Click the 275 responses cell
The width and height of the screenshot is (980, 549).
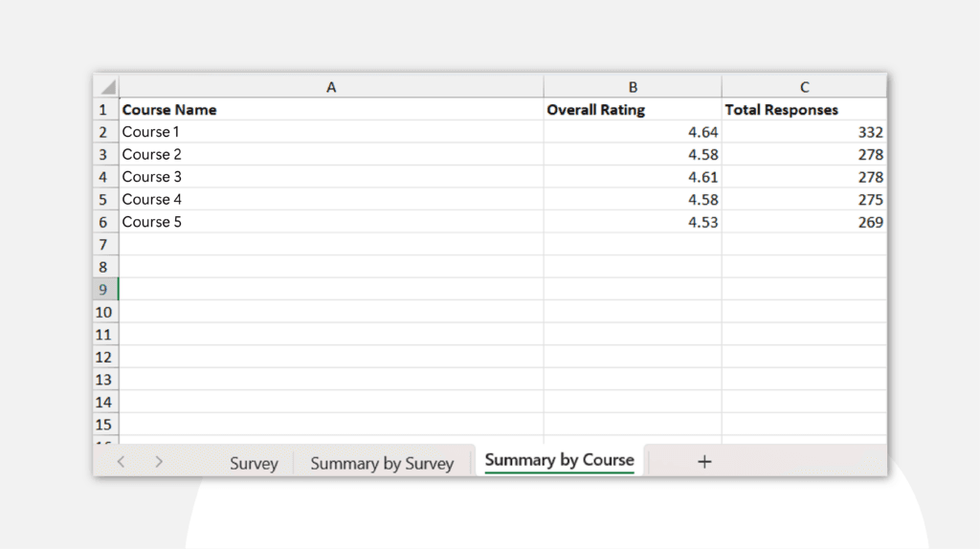pos(804,199)
